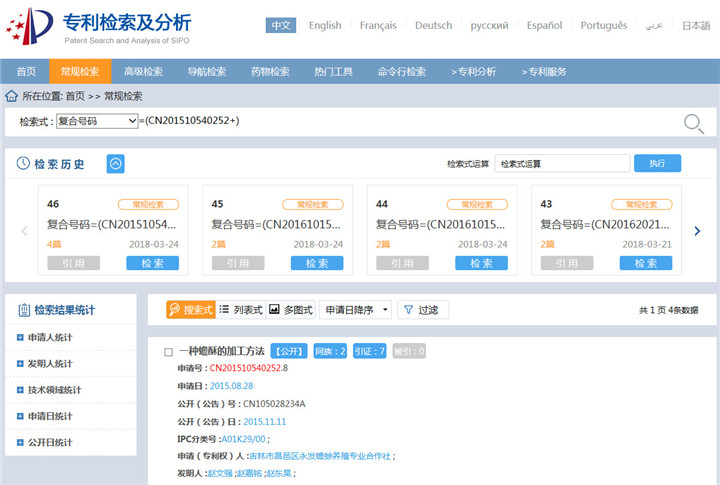This screenshot has height=485, width=720.
Task: Select the 搜索式 view mode
Action: pos(190,310)
